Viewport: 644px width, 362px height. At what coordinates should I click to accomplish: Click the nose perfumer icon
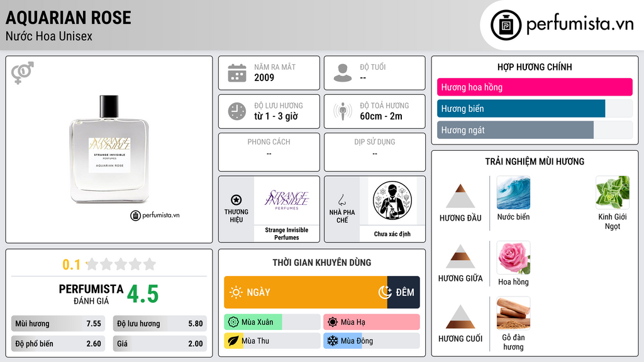pos(341,200)
